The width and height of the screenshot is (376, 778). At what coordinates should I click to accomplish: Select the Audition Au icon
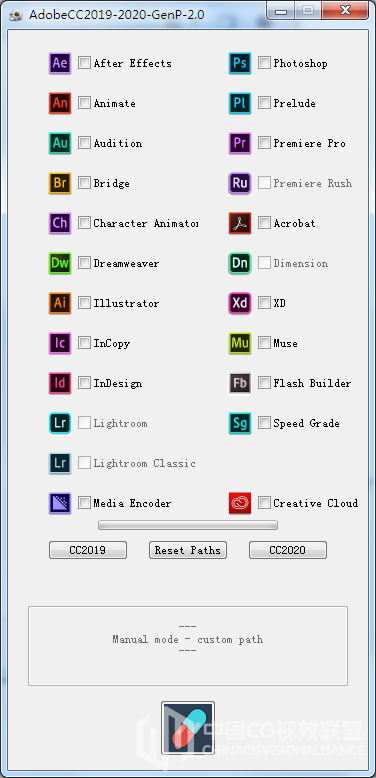[60, 143]
